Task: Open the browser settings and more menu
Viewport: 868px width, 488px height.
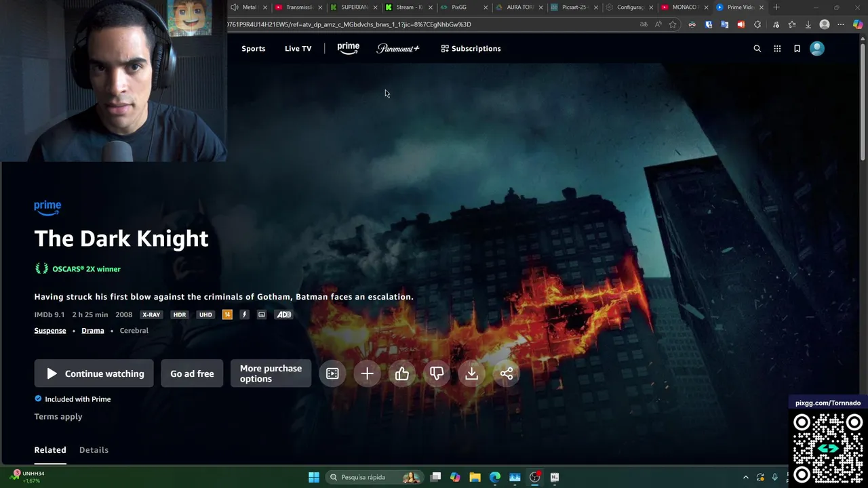Action: 841,24
